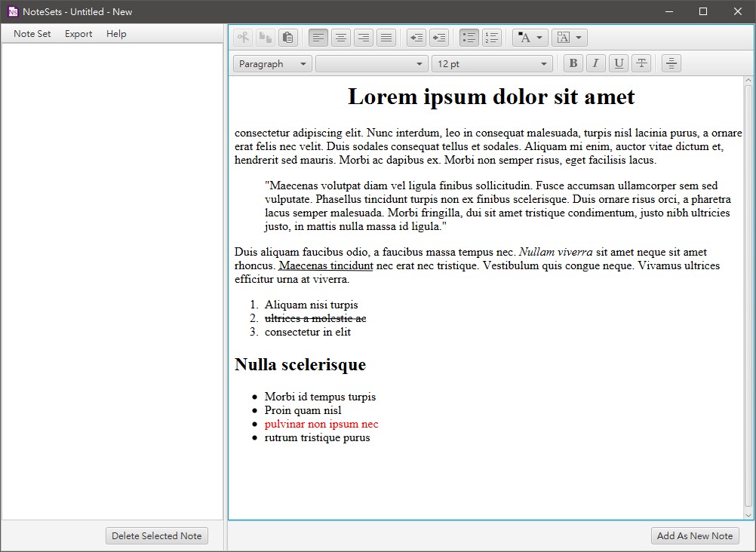Open the empty font family dropdown

(x=372, y=64)
